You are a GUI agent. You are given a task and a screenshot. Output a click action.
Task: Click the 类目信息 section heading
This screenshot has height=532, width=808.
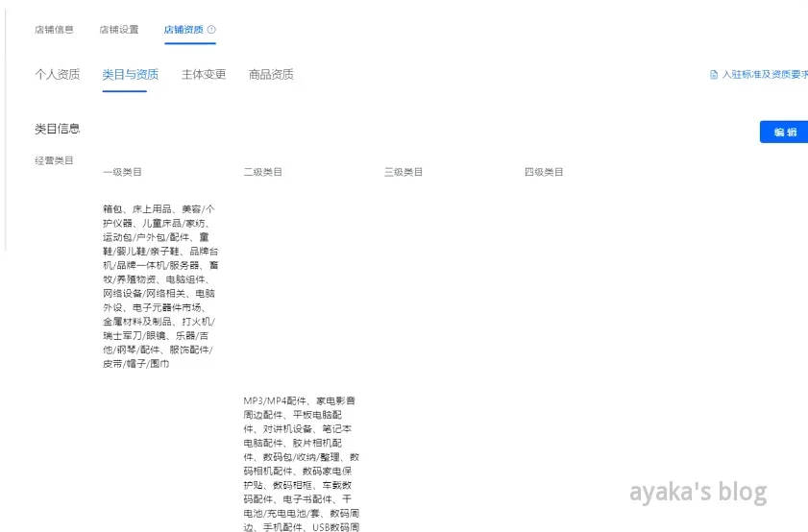click(58, 129)
